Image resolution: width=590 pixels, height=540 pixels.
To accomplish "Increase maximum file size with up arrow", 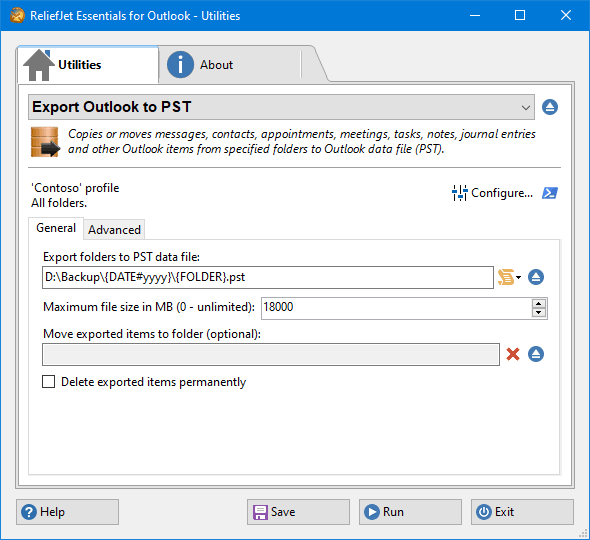I will [539, 304].
